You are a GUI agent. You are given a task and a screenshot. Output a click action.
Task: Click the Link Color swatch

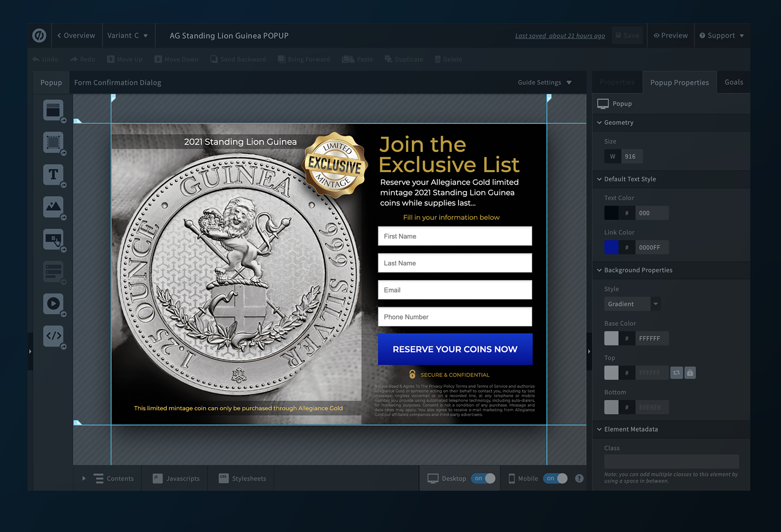pos(611,247)
